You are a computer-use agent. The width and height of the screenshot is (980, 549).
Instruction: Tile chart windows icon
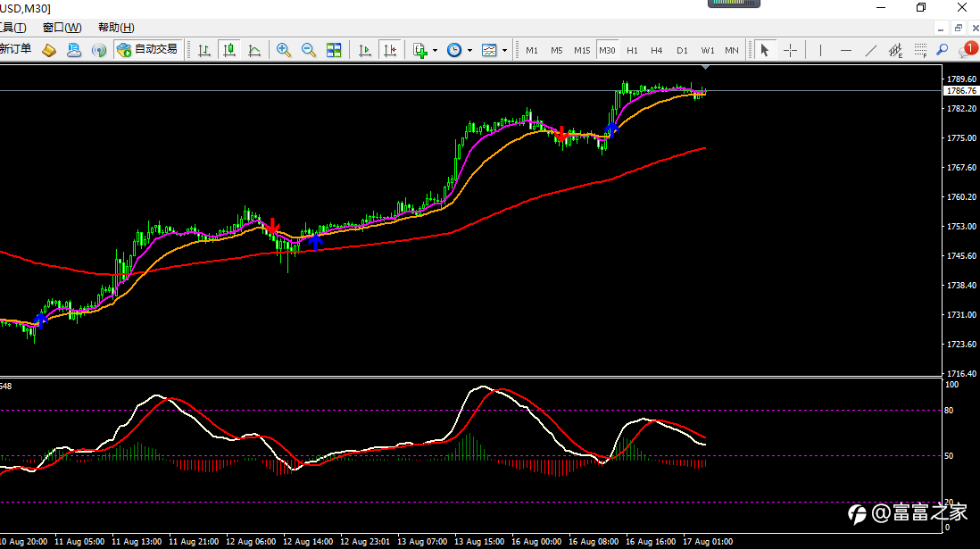point(334,50)
